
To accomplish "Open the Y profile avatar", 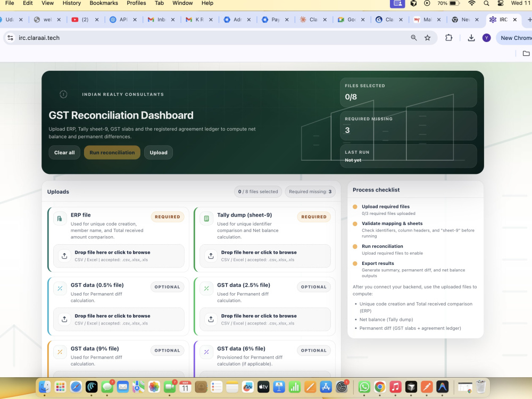I will pyautogui.click(x=486, y=38).
